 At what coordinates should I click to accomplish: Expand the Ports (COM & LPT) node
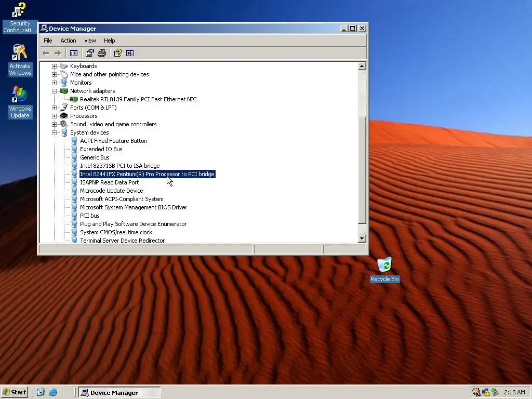(54, 108)
